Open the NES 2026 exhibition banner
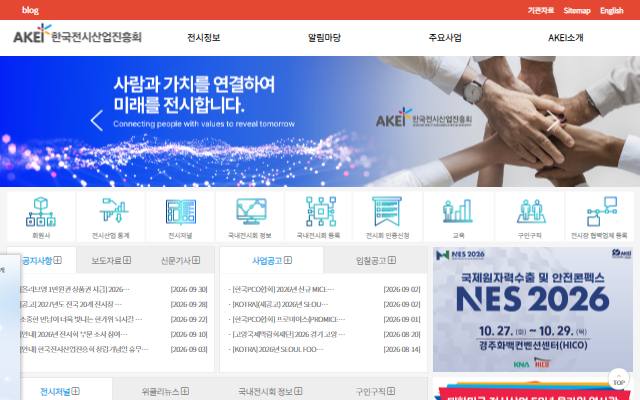Viewport: 640px width, 400px height. point(533,309)
